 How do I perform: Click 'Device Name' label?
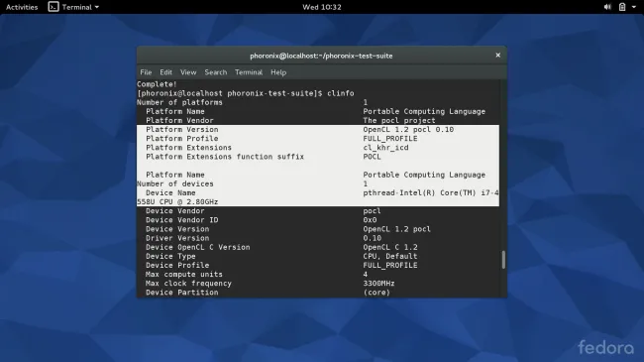(170, 193)
